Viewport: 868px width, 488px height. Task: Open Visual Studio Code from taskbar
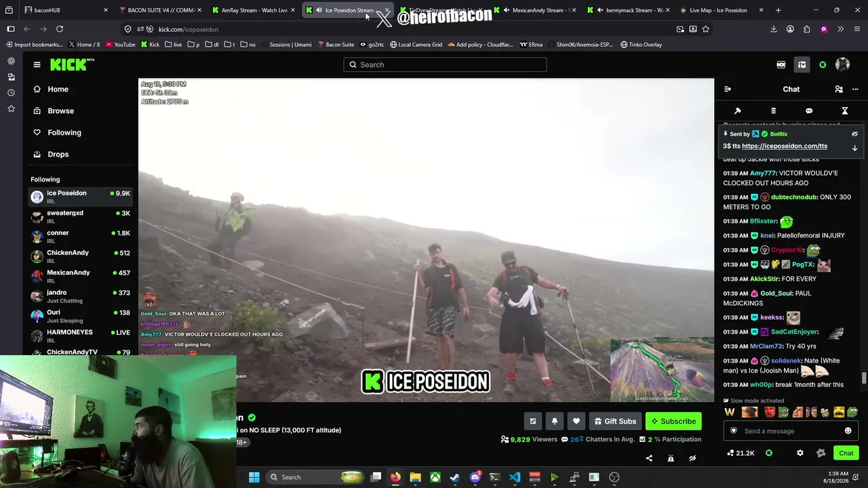tap(515, 477)
